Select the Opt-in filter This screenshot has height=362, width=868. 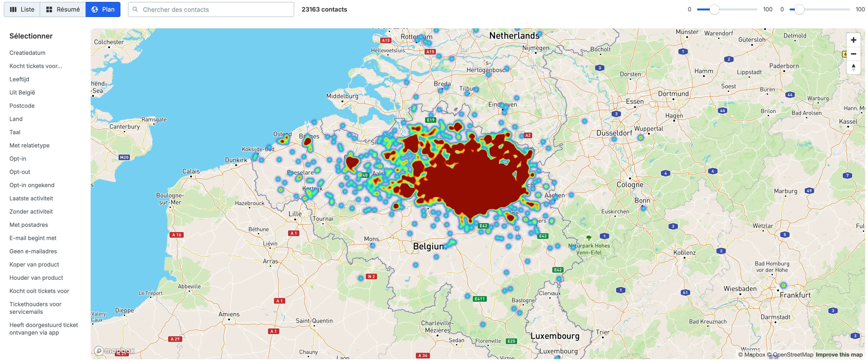18,159
